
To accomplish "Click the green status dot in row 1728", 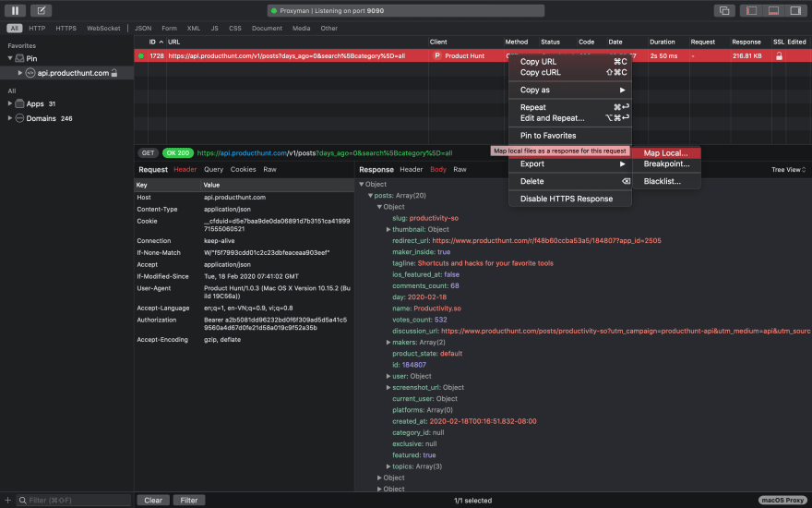I will (141, 56).
